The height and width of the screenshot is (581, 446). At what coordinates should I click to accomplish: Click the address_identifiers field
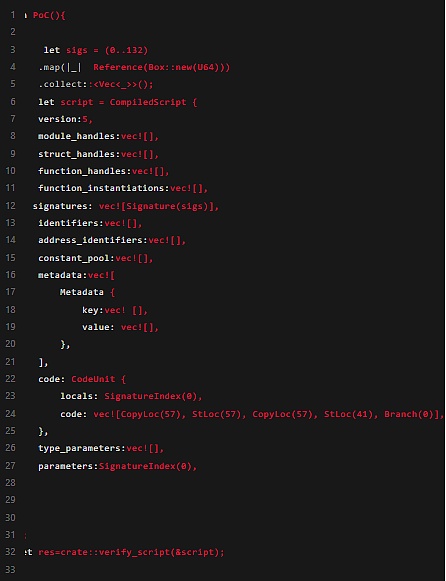pyautogui.click(x=90, y=240)
